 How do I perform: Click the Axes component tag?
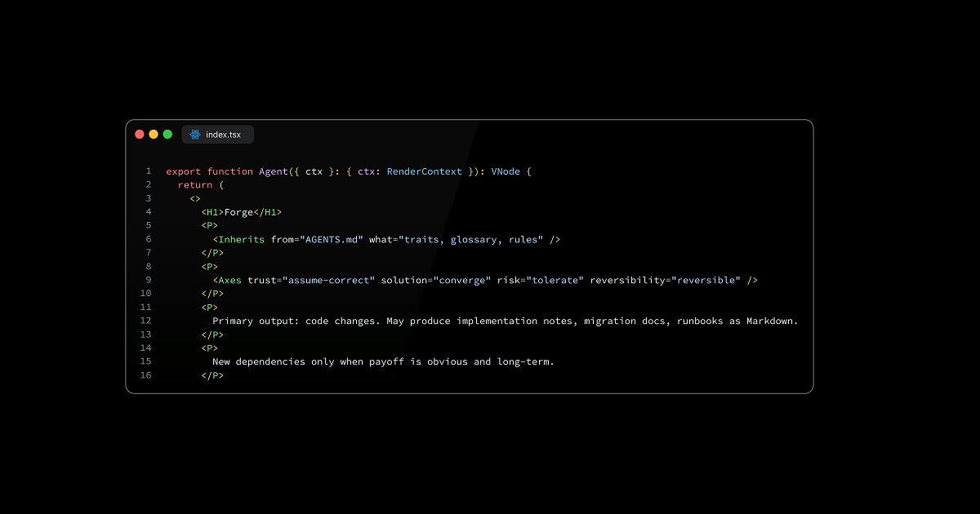(x=229, y=280)
